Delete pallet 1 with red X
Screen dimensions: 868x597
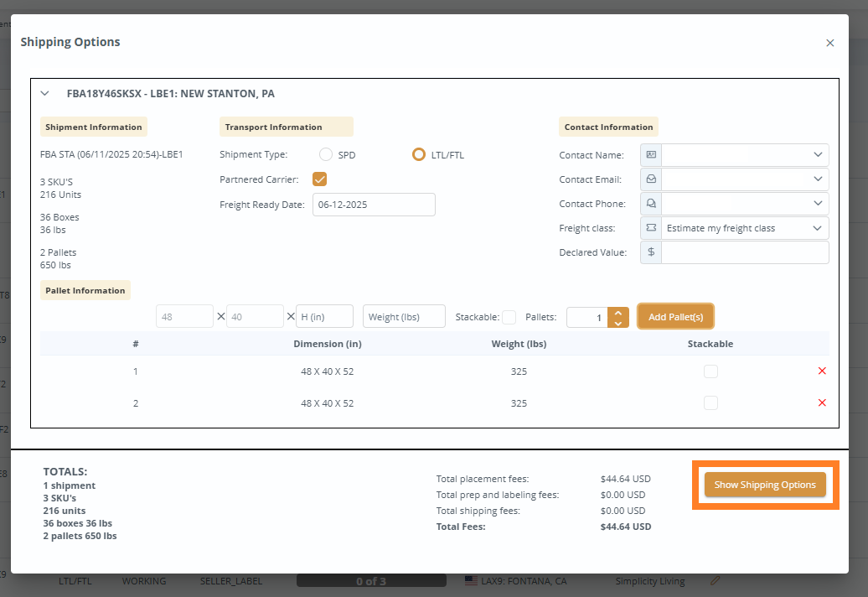822,371
